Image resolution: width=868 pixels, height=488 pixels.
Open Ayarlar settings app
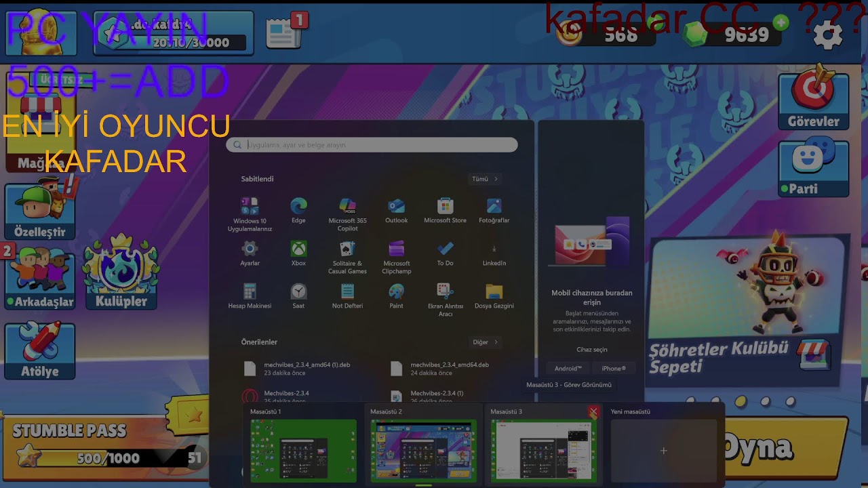coord(250,253)
